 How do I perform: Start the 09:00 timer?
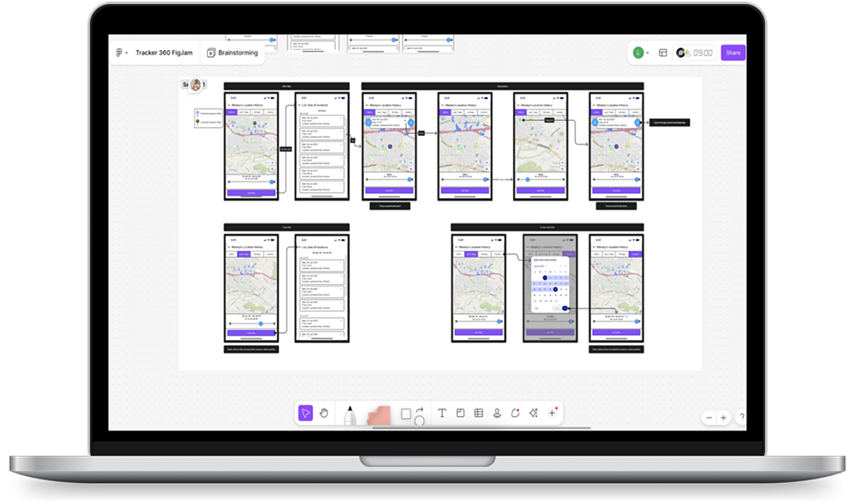click(695, 53)
